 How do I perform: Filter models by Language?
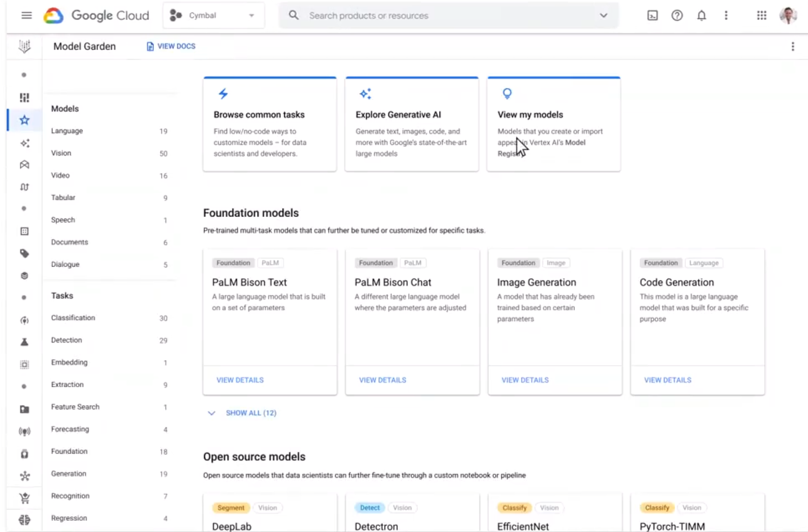point(109,131)
